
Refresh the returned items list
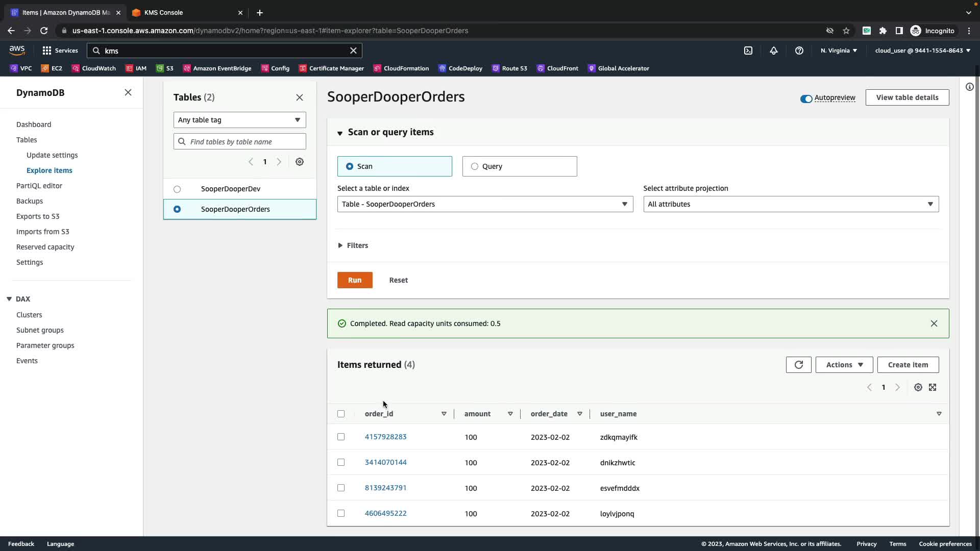point(798,365)
